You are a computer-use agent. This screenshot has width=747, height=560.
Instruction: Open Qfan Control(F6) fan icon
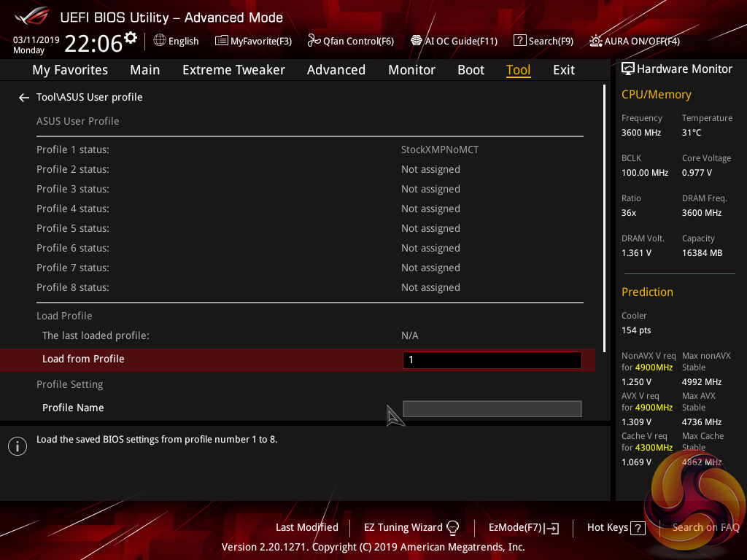tap(314, 41)
